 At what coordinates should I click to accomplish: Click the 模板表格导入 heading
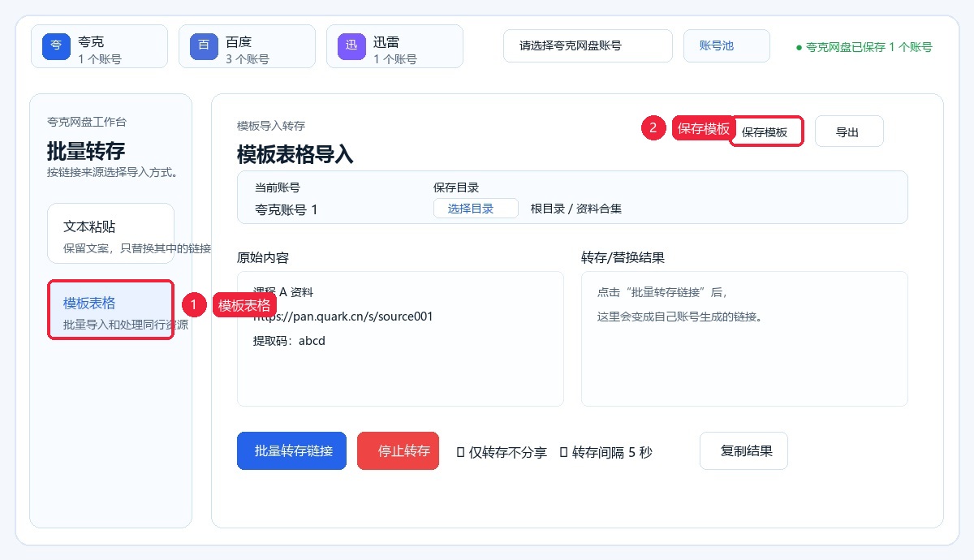pos(295,154)
